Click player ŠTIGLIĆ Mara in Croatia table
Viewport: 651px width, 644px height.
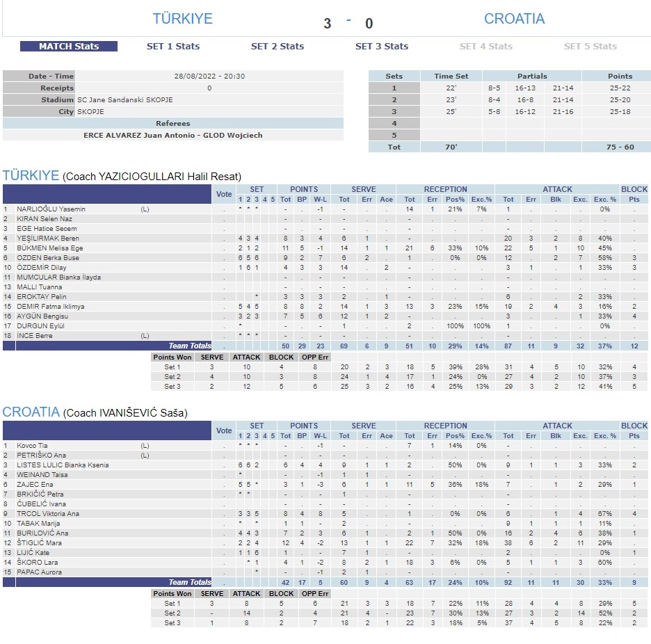[x=40, y=543]
